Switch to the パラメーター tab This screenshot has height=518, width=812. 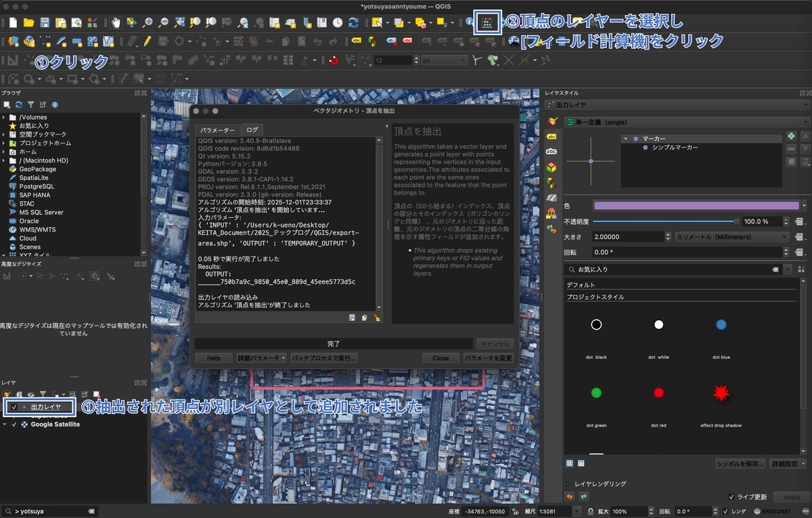click(x=217, y=130)
